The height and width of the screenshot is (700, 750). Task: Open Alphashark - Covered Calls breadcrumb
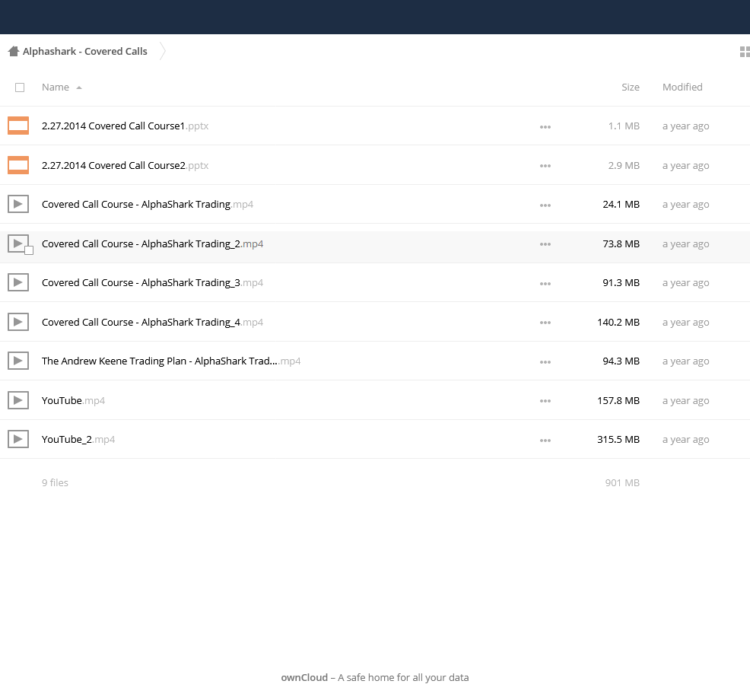[84, 51]
